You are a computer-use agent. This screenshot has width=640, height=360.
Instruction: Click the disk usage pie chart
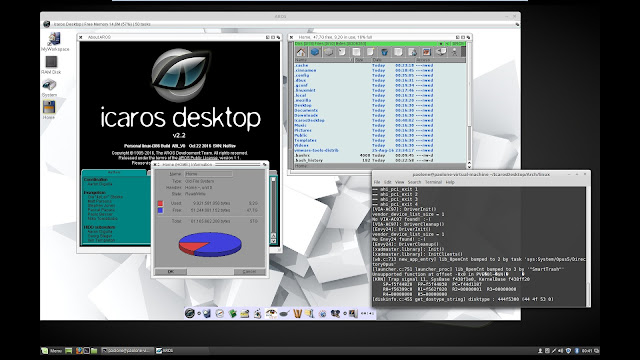pyautogui.click(x=210, y=244)
